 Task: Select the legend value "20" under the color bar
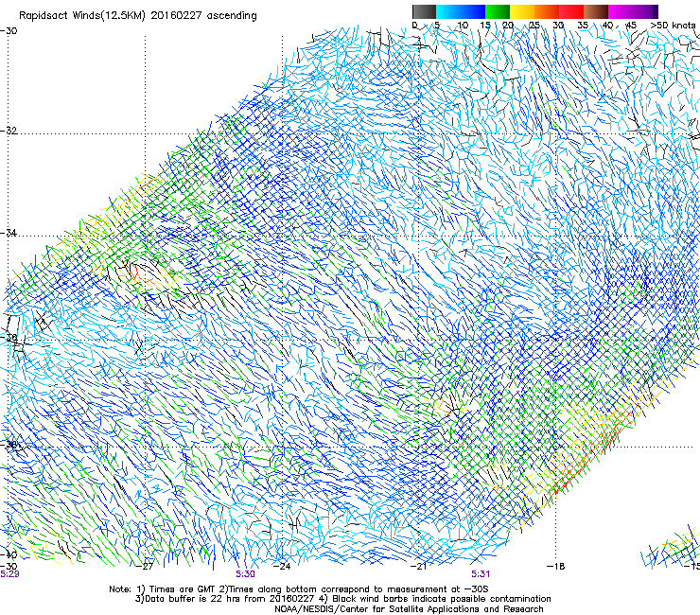click(x=508, y=25)
